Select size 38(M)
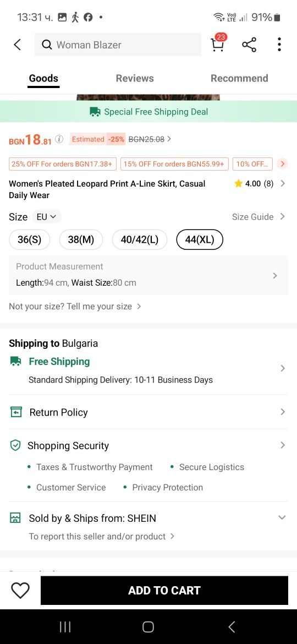 (81, 239)
